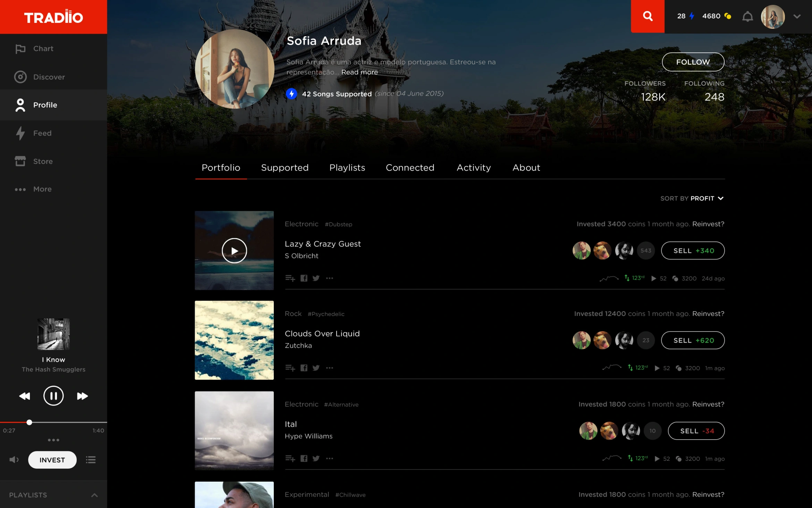Click the player progress bar handle

[29, 422]
